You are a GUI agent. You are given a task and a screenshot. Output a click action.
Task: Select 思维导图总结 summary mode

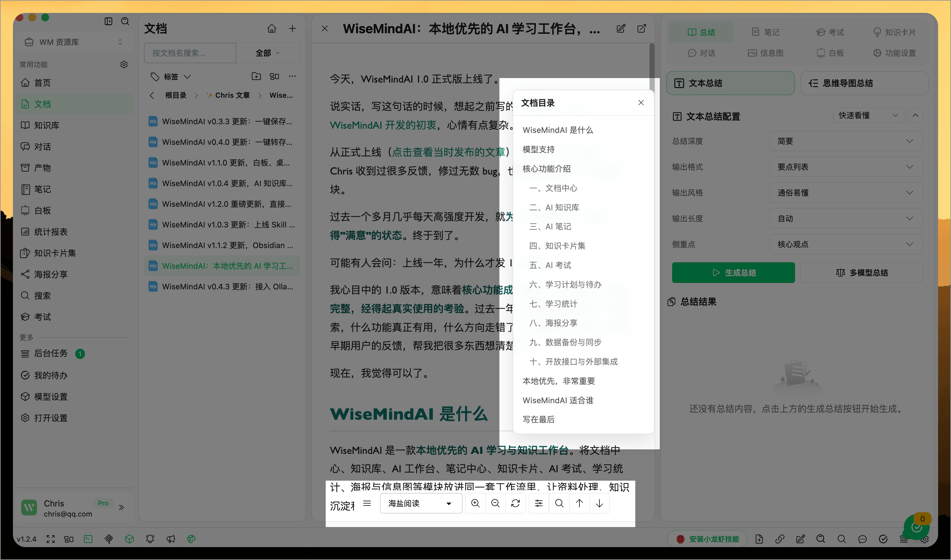(x=864, y=83)
